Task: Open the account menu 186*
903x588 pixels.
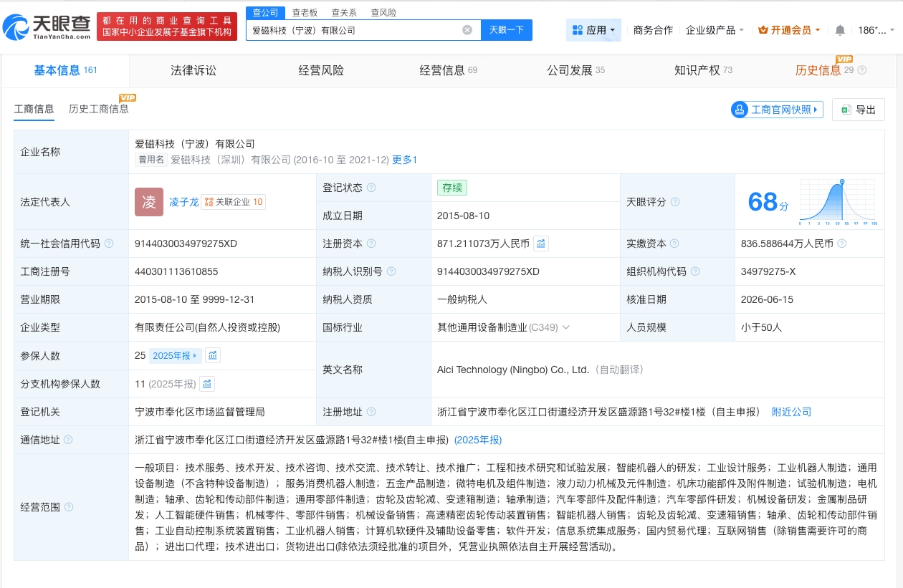Action: click(876, 30)
